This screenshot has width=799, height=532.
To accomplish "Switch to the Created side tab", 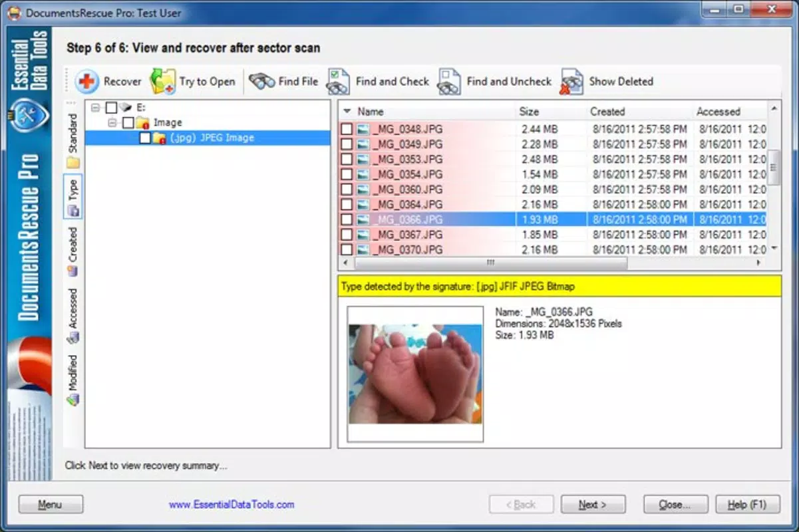I will pyautogui.click(x=73, y=251).
